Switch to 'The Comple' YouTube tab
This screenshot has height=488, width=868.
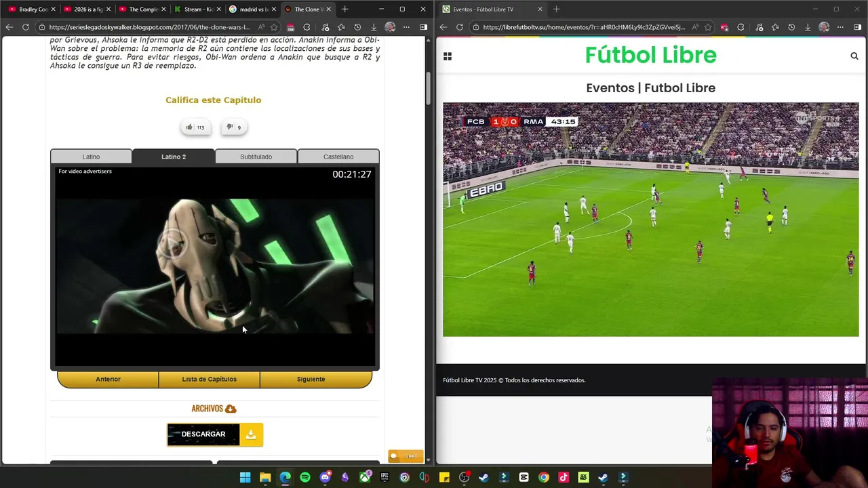(142, 9)
